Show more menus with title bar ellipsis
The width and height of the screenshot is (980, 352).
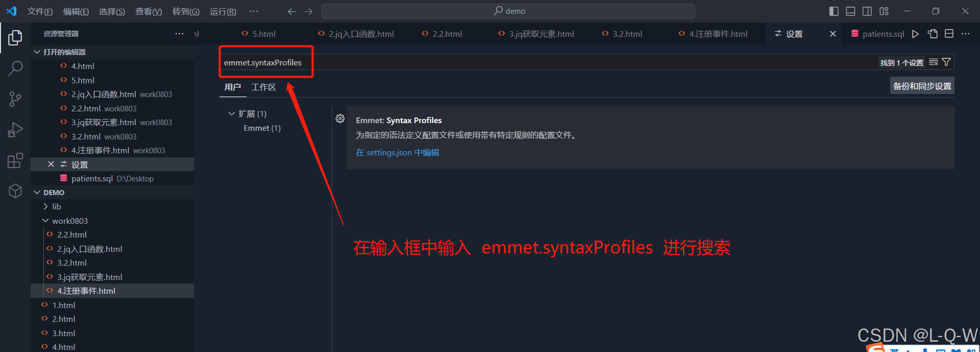tap(254, 11)
